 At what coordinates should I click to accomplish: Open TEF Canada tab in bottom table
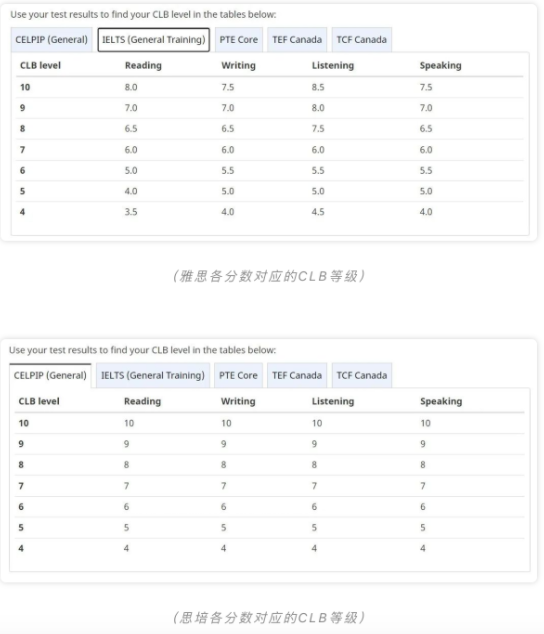[297, 376]
